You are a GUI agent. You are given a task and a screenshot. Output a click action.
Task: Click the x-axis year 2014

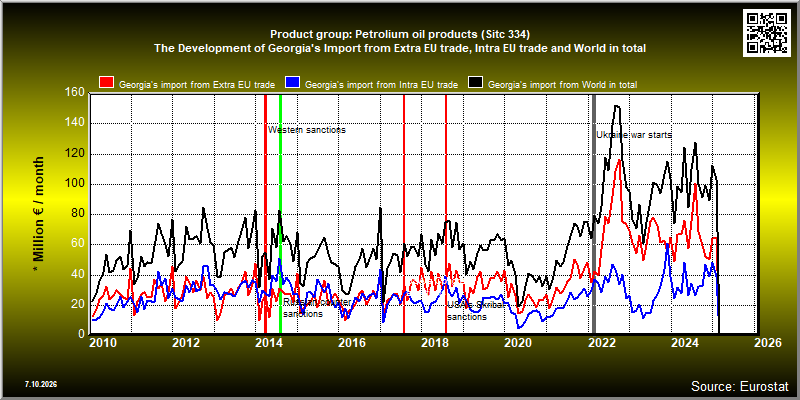tap(269, 343)
